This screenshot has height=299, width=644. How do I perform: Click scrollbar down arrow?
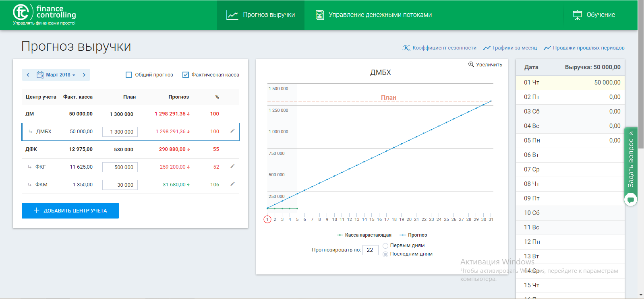[641, 295]
